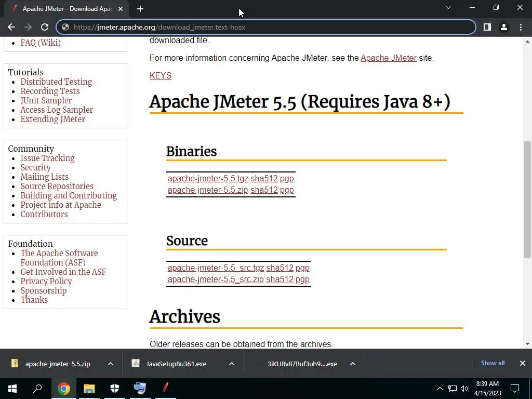This screenshot has width=532, height=399.
Task: Show hidden system tray icons
Action: 440,389
